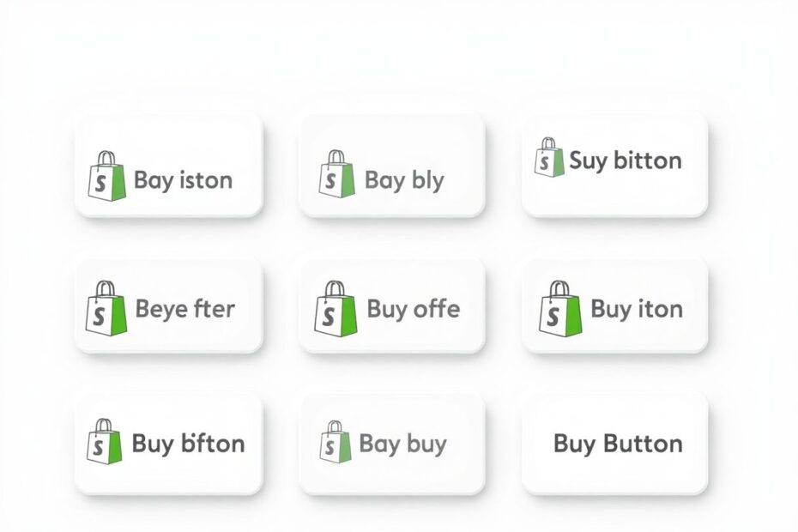Click the shopping bag icon beside Bay iston
Screen dimensions: 798x532
point(107,176)
